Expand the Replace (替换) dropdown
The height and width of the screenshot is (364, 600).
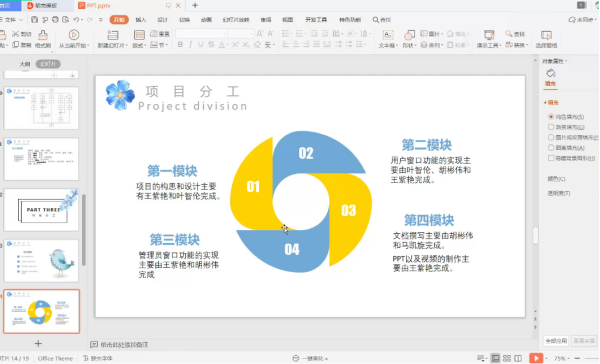(x=517, y=45)
